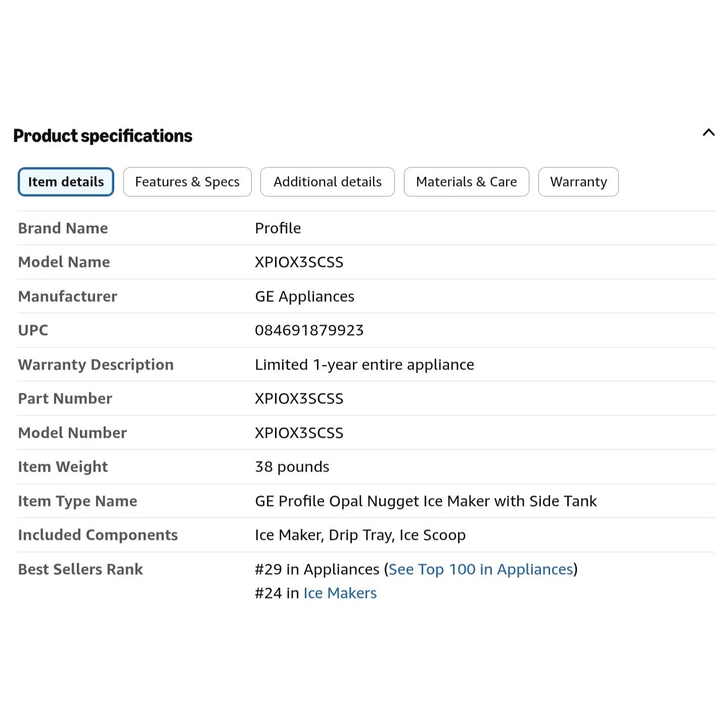Viewport: 728px width, 728px height.
Task: Open the Additional details tab
Action: point(327,182)
